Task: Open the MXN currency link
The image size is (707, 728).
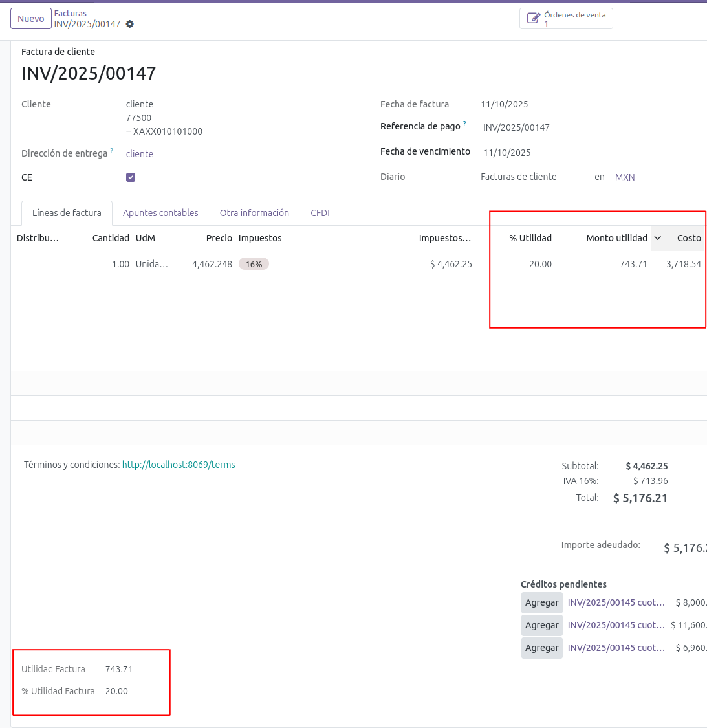Action: (625, 177)
